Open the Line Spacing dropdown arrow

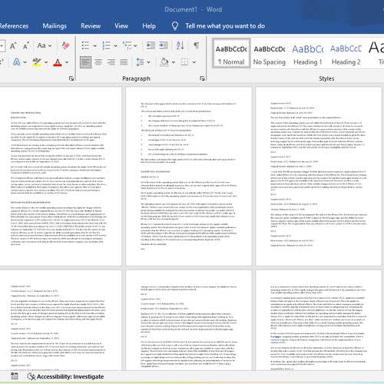[x=149, y=62]
